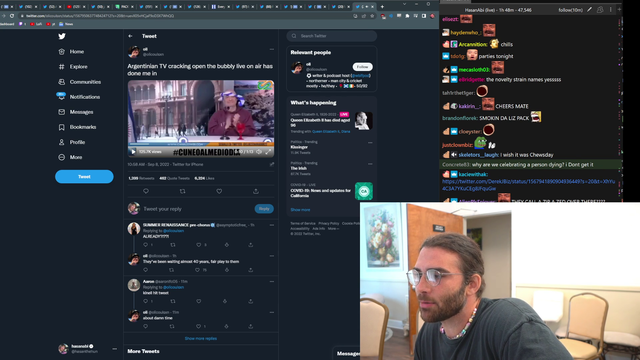The image size is (640, 360).
Task: Expand the tweet video to fullscreen
Action: (x=268, y=152)
